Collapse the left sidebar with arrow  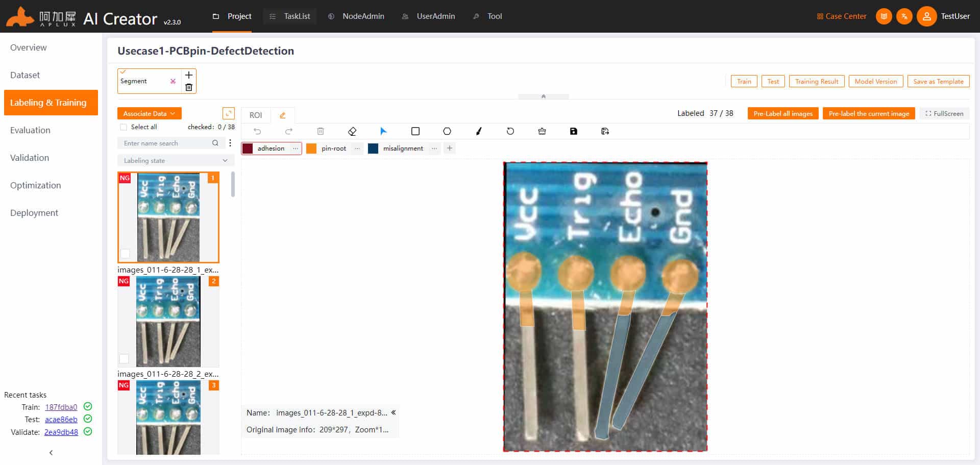[x=51, y=453]
